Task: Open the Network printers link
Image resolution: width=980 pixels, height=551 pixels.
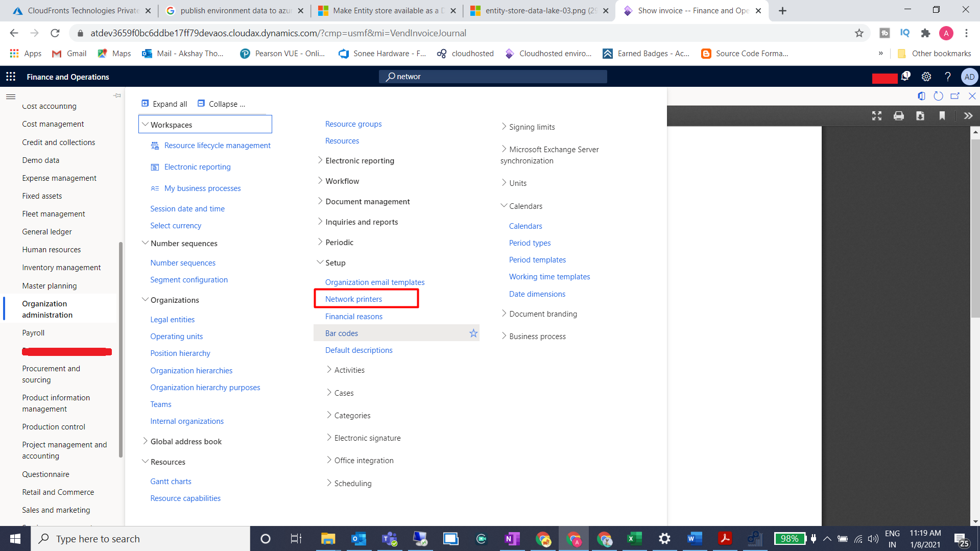Action: [354, 299]
